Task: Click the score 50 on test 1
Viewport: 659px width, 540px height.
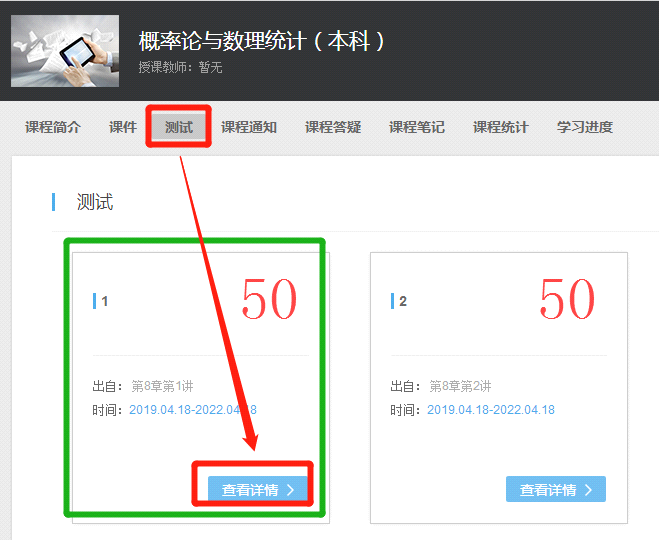Action: 269,299
